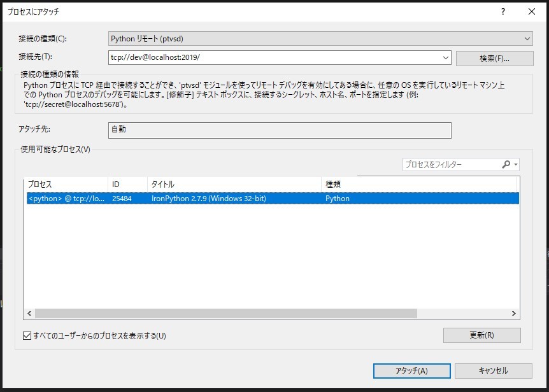This screenshot has height=392, width=549.
Task: Sort by the タイトル column header
Action: 234,185
